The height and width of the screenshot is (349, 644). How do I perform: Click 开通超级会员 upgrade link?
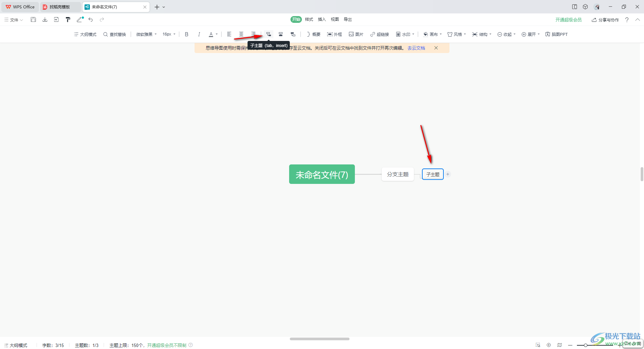[x=569, y=20]
